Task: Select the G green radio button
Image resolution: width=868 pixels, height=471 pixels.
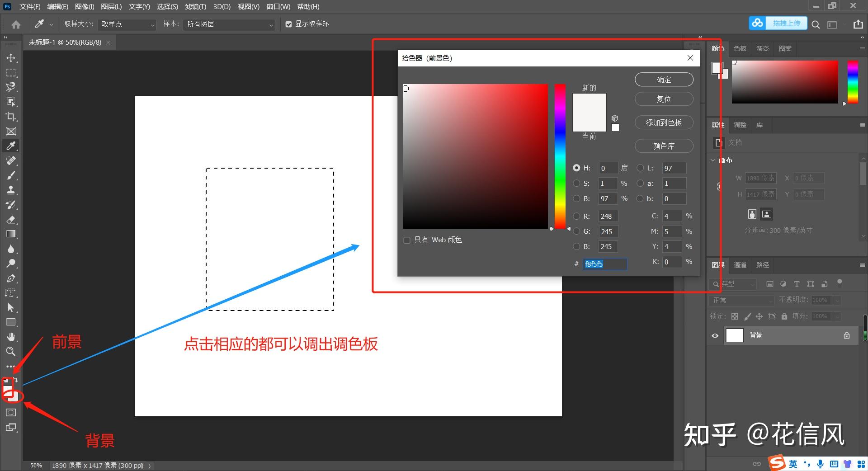Action: (576, 231)
